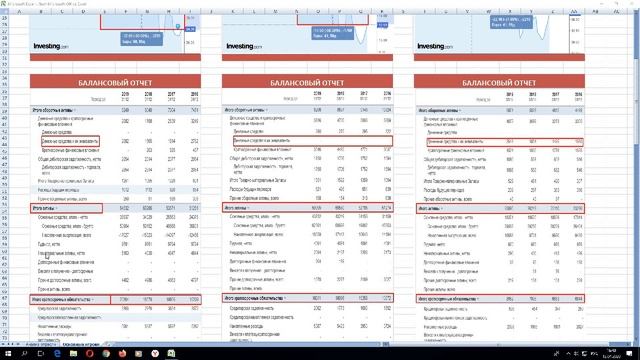Click Расходы будущих периодов in left table
The width and height of the screenshot is (640, 360).
(x=58, y=190)
